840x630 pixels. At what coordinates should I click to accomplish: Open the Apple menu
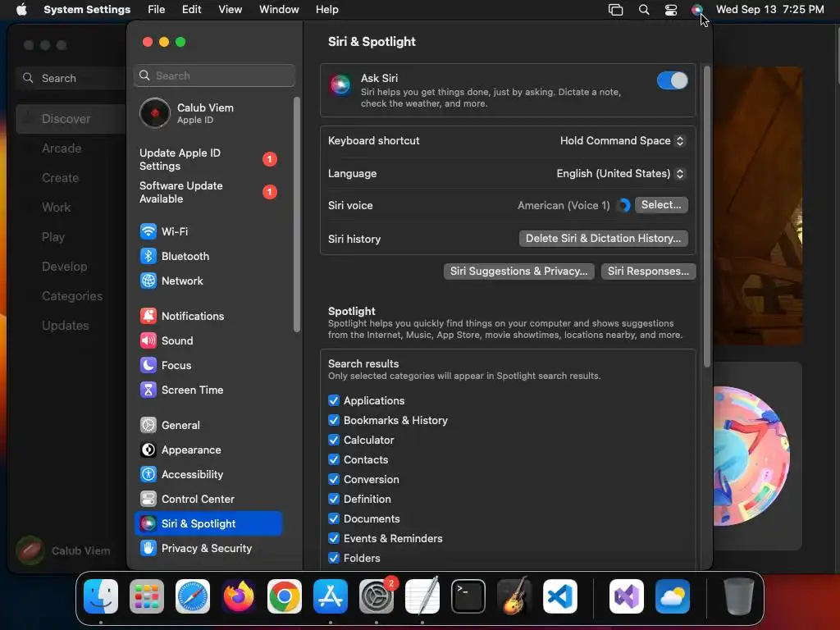coord(21,10)
